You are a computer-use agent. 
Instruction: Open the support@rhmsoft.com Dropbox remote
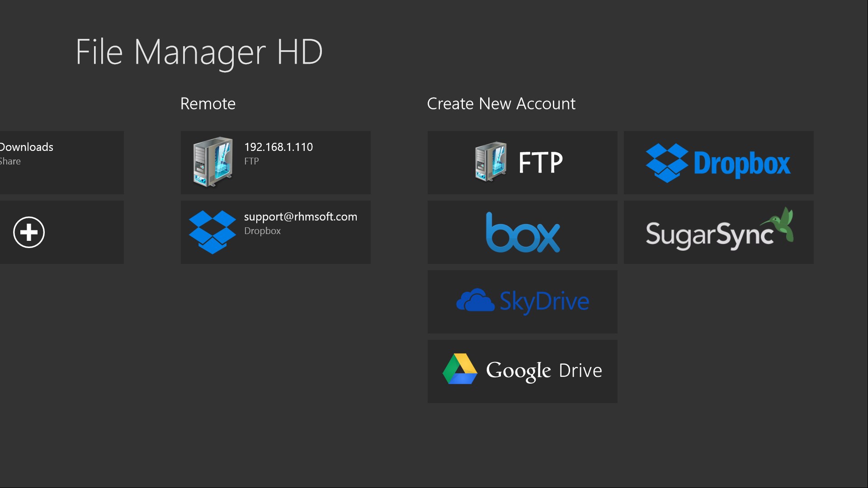click(x=276, y=232)
